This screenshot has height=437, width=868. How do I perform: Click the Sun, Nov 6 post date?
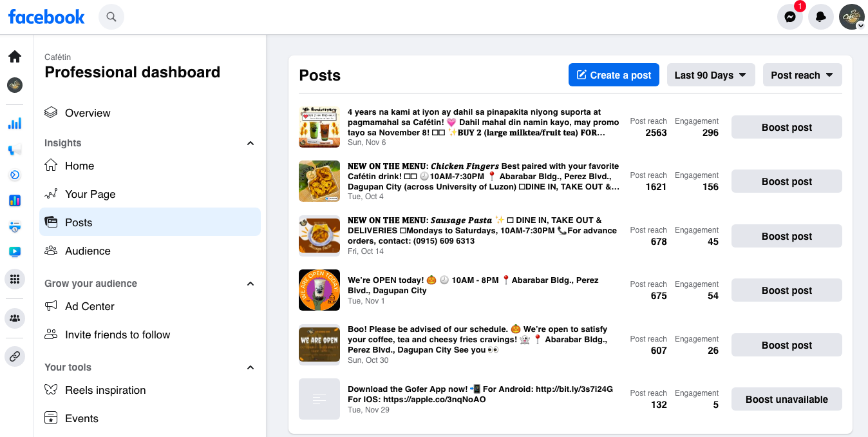click(366, 142)
